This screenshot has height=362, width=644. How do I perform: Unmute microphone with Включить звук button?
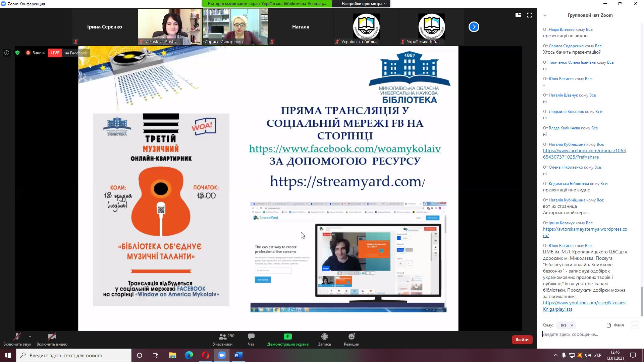pos(17,339)
